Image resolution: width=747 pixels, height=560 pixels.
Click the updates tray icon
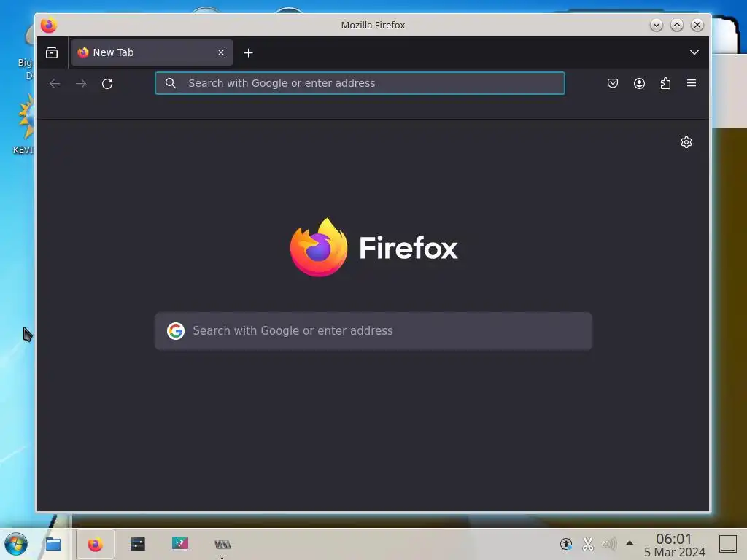(x=566, y=544)
